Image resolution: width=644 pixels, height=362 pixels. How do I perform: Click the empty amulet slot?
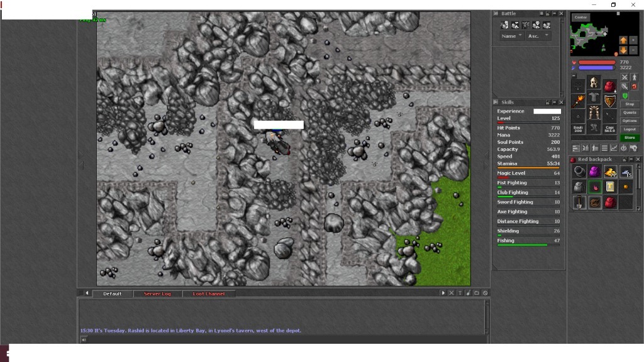tap(579, 86)
